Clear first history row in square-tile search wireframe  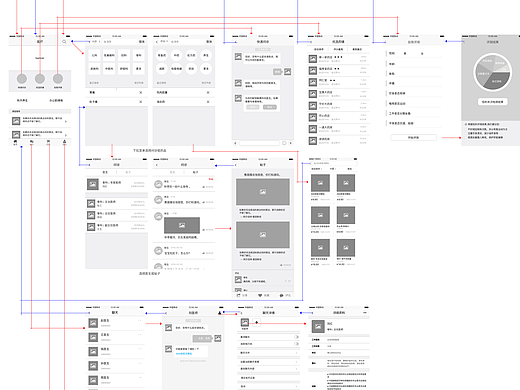141,92
